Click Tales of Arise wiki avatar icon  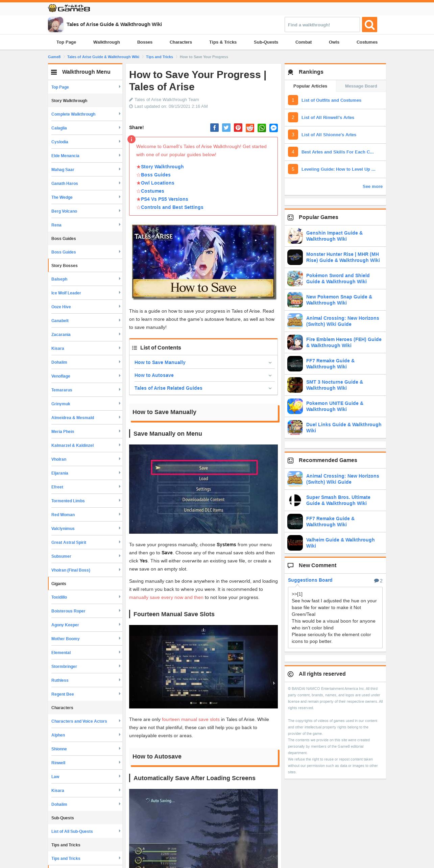pyautogui.click(x=56, y=24)
